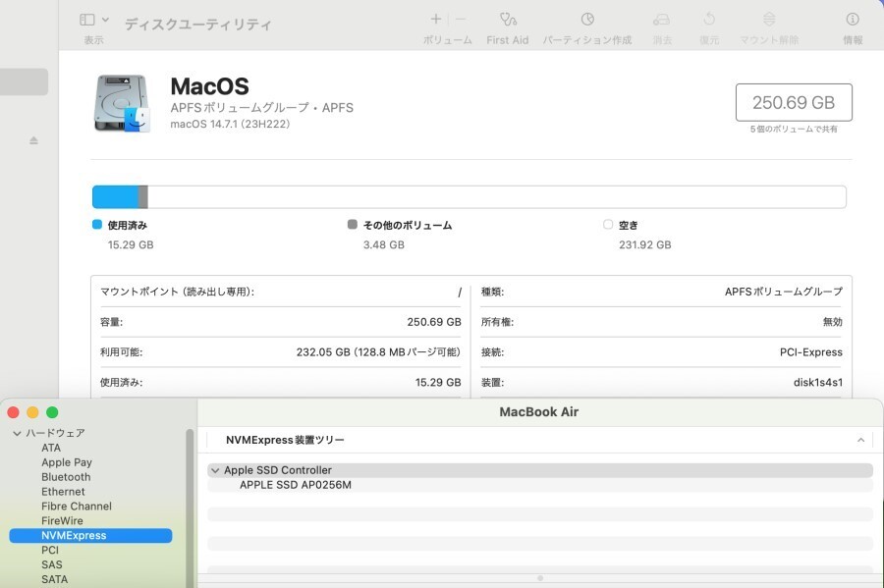This screenshot has height=588, width=884.
Task: Select Bluetooth in hardware list
Action: (x=66, y=477)
